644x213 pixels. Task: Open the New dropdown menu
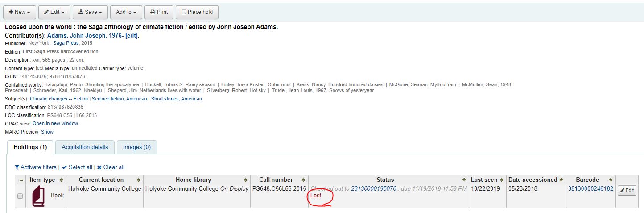[x=19, y=12]
